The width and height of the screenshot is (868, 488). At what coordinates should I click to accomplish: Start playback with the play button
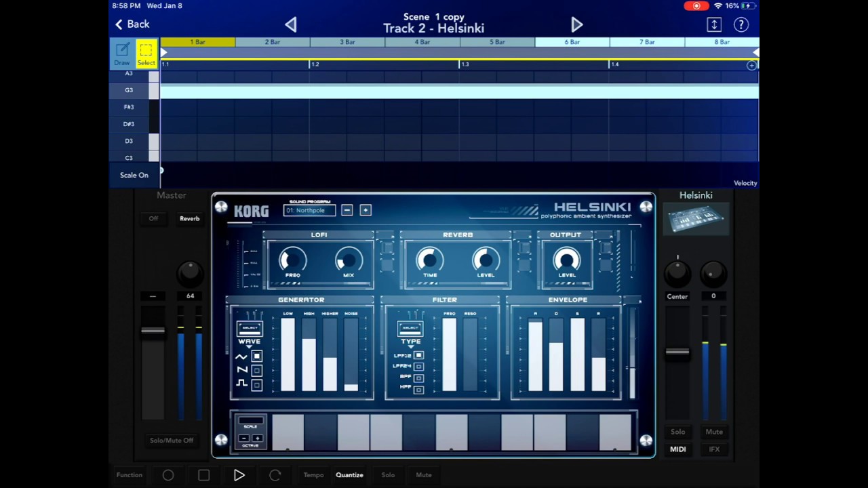click(239, 475)
